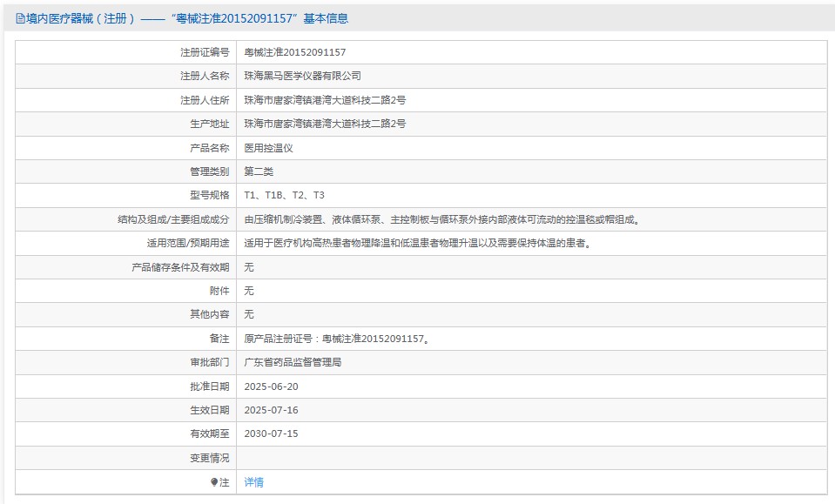835x504 pixels.
Task: Click the 注册证编号 label cell
Action: 126,52
